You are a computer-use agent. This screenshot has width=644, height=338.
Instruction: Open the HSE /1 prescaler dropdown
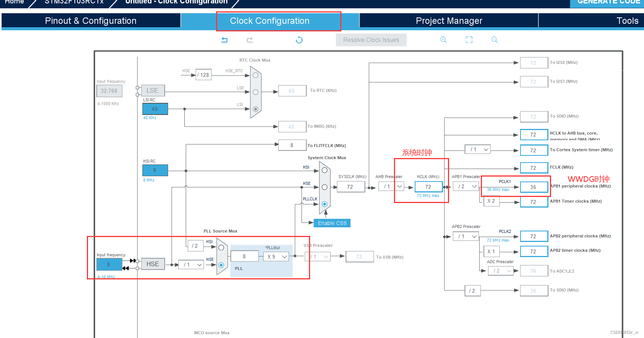pyautogui.click(x=191, y=265)
